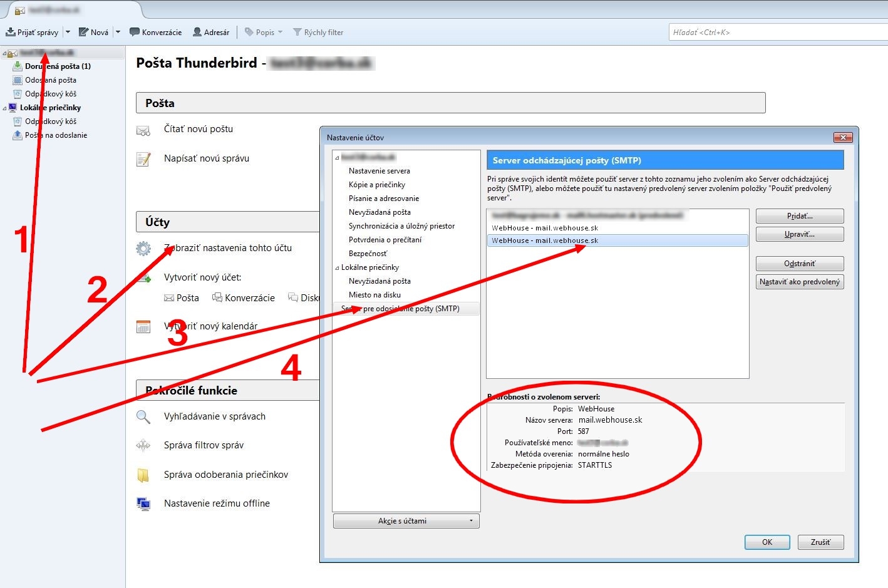Click Nastaviť ako predvolený button
This screenshot has width=888, height=588.
800,282
